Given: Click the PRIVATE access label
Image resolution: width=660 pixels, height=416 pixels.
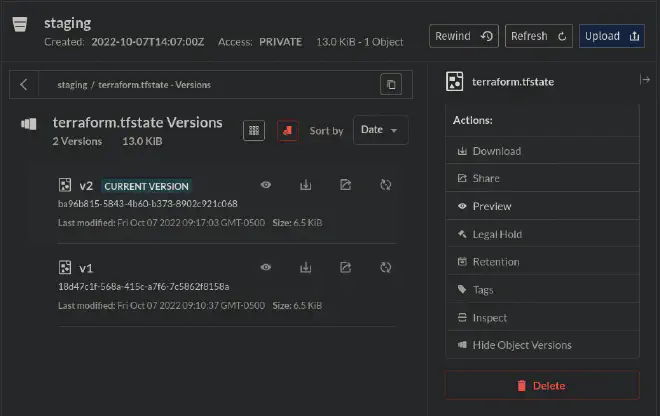Looking at the screenshot, I should 280,42.
